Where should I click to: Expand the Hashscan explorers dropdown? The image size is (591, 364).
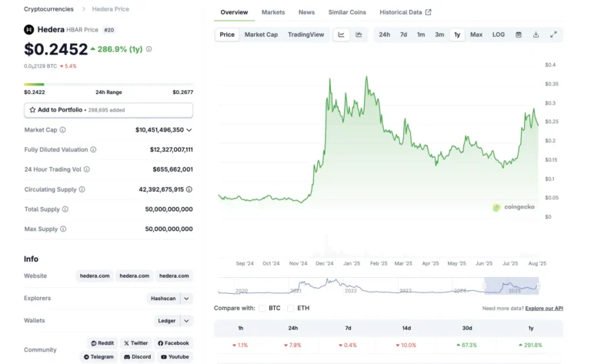(187, 299)
